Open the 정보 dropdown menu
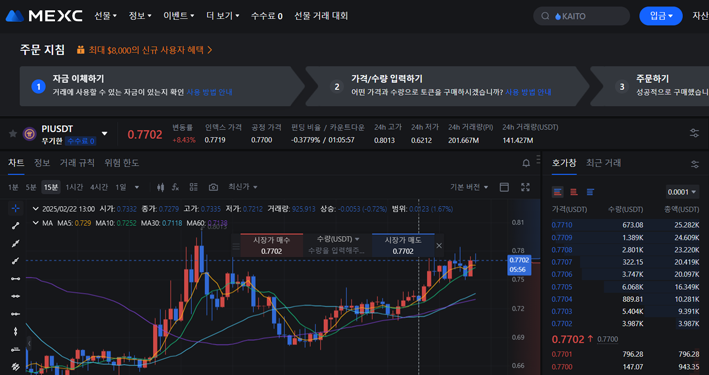 (140, 16)
